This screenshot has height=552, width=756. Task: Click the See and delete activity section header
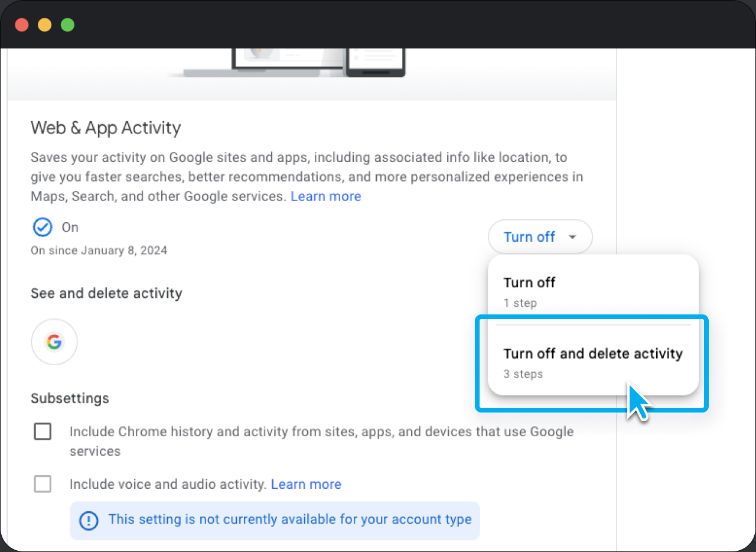click(x=106, y=293)
